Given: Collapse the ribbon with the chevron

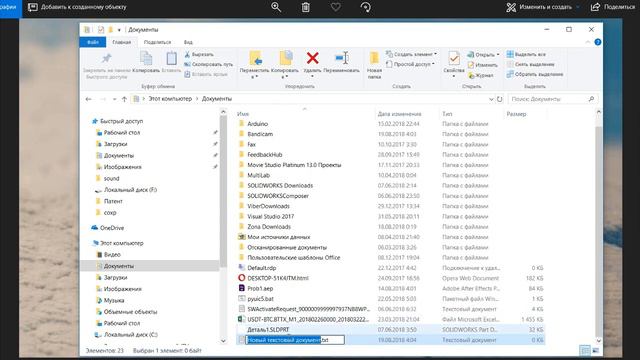Looking at the screenshot, I should [x=588, y=42].
